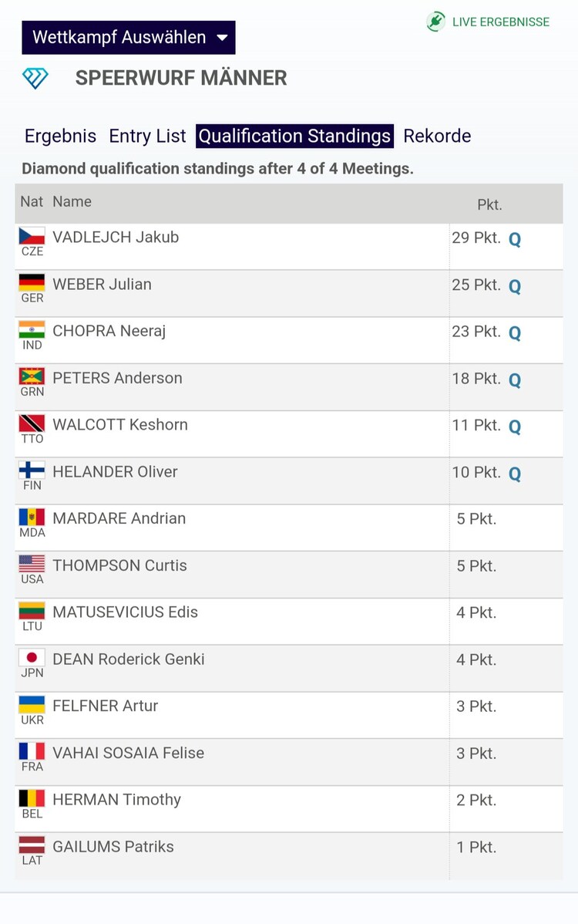Viewport: 578px width, 924px height.
Task: Click the German flag beside Weber
Action: click(32, 283)
